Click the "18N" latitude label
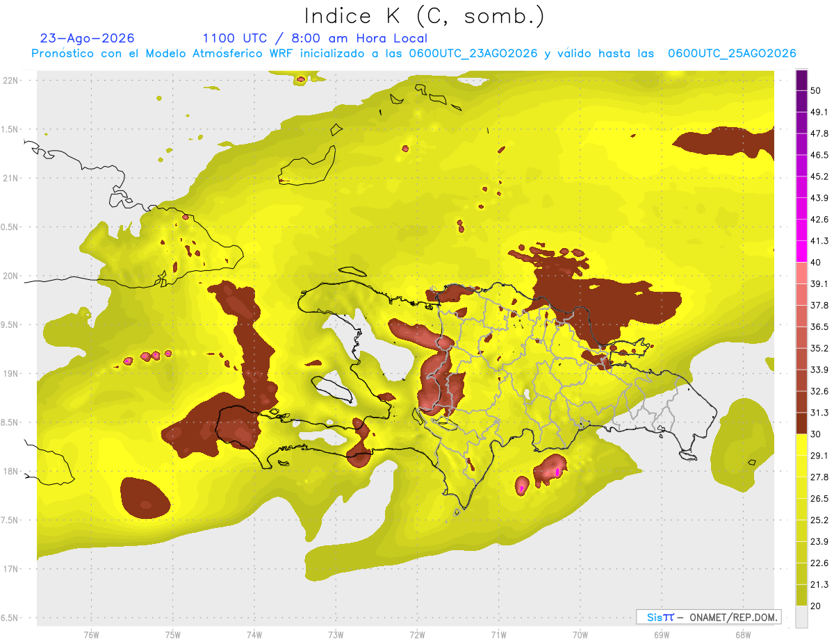 pos(10,471)
